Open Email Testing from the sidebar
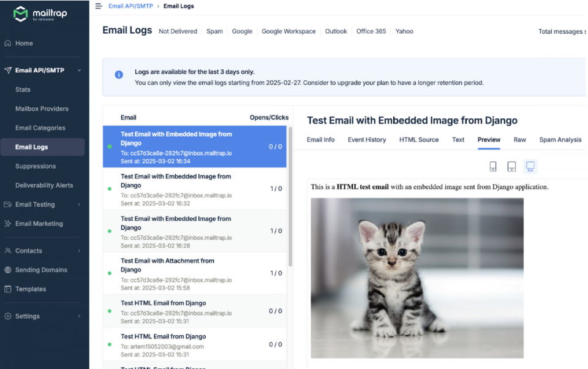Screen dimensions: 588x369 [35, 204]
